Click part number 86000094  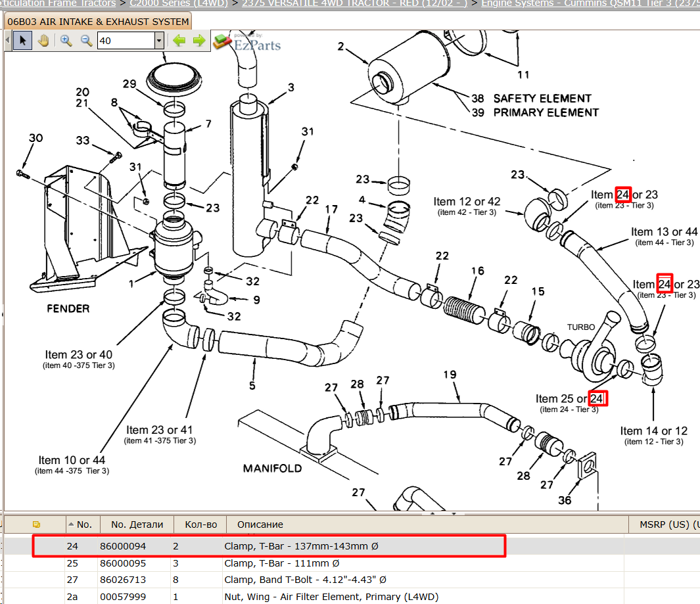(x=123, y=546)
